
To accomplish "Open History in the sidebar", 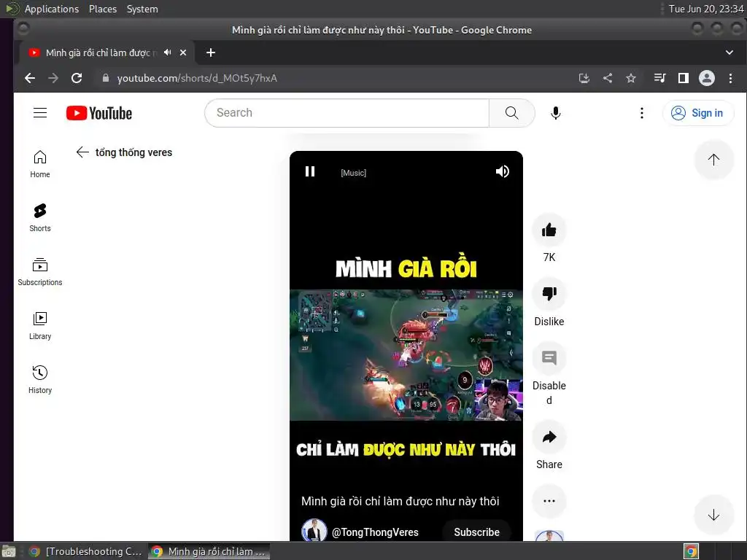I will 40,379.
